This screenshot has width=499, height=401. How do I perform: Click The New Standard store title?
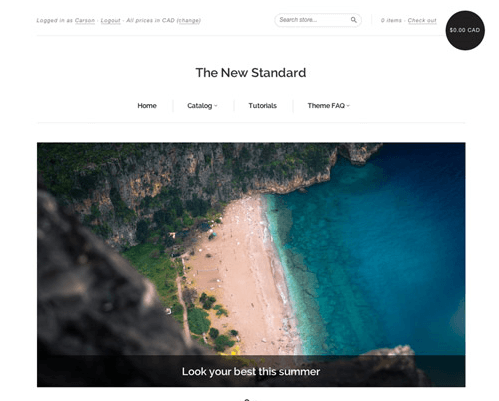[251, 73]
